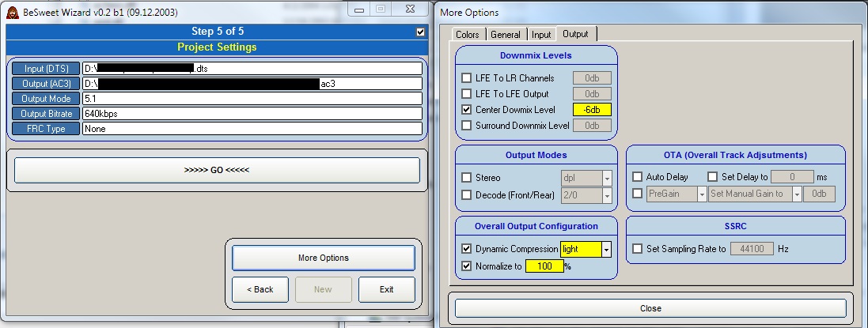Click the LFE To LR Channels 0db field

coord(592,78)
